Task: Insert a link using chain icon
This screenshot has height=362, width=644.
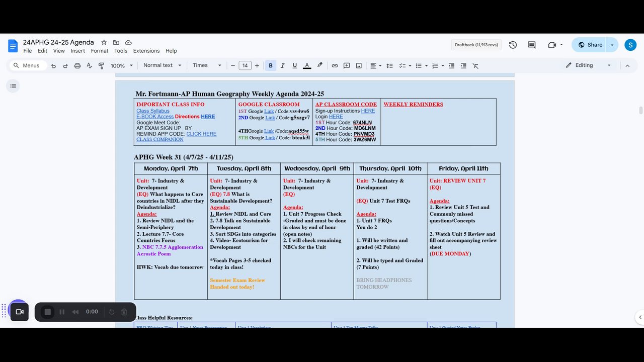Action: point(335,65)
